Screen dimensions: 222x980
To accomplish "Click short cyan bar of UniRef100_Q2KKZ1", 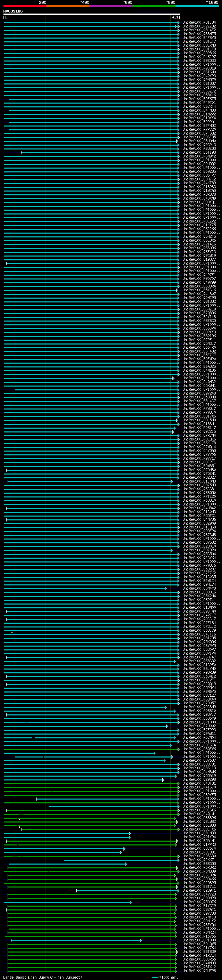I will coord(121,860).
